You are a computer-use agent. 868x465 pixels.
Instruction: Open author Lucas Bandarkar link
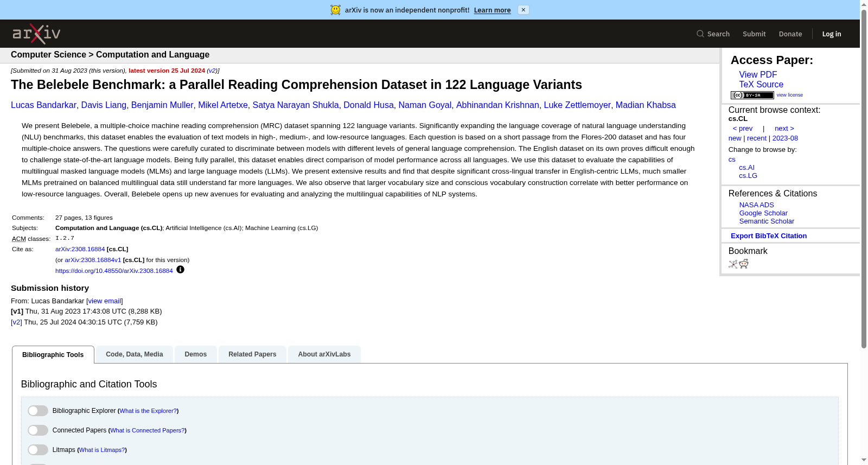tap(43, 105)
